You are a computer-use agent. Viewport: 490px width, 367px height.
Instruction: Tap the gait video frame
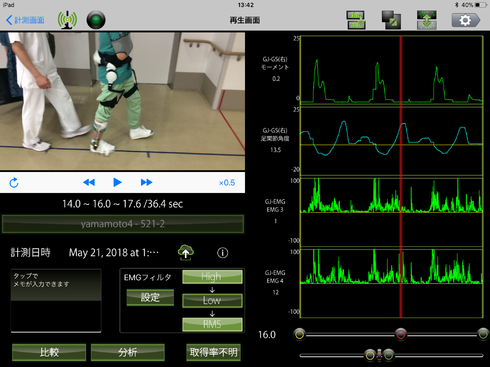tap(122, 101)
